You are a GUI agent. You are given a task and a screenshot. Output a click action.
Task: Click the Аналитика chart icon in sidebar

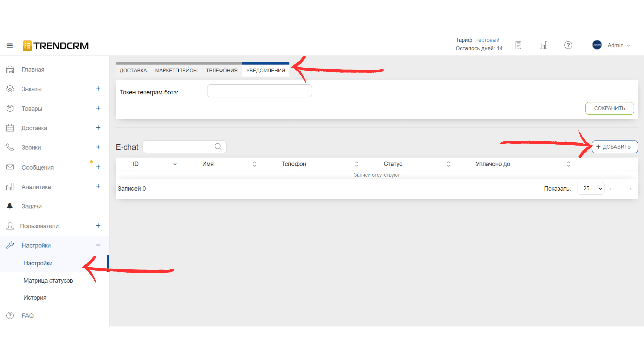click(10, 187)
